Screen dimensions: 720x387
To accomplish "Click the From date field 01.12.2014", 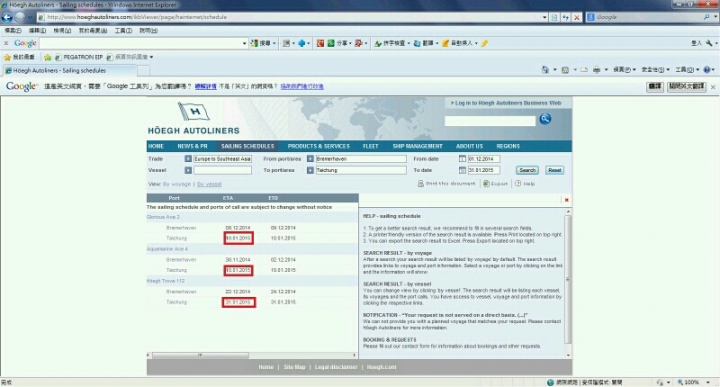I will [484, 159].
